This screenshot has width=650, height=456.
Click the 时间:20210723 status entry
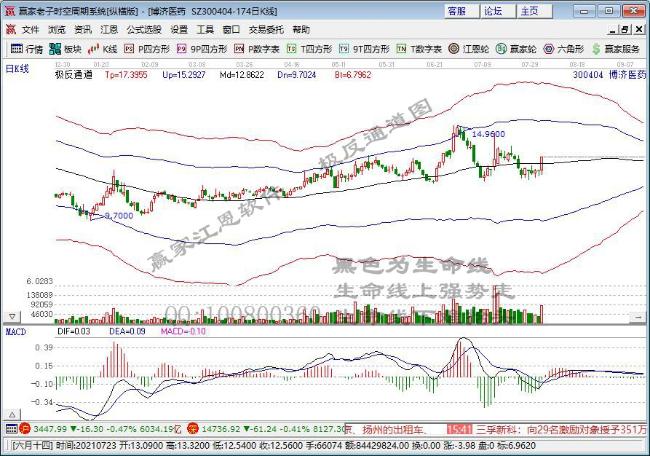86,446
